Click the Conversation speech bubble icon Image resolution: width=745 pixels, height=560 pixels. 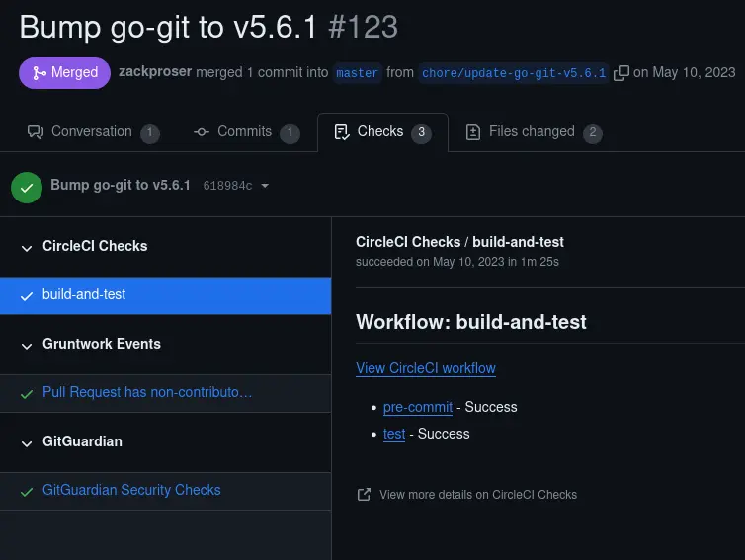(36, 132)
